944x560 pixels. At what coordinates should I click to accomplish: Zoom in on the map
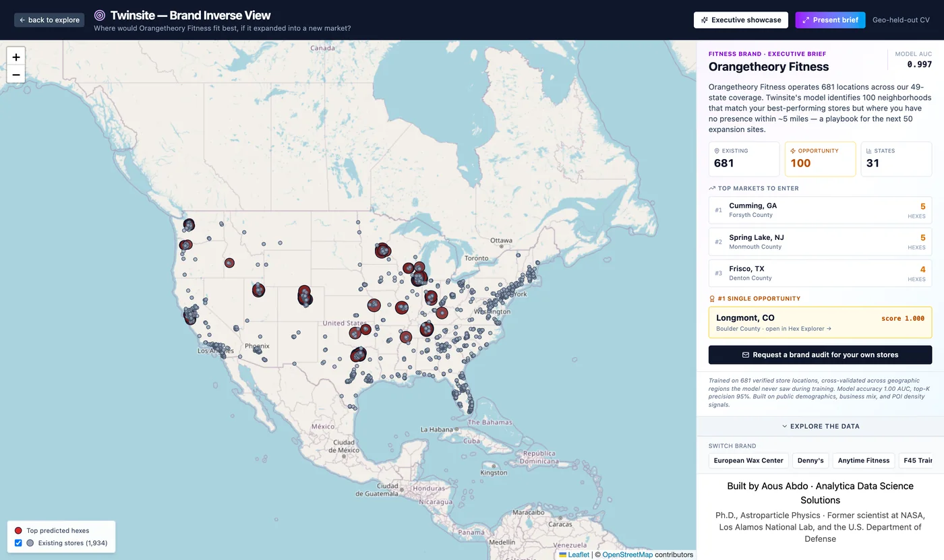pos(16,57)
